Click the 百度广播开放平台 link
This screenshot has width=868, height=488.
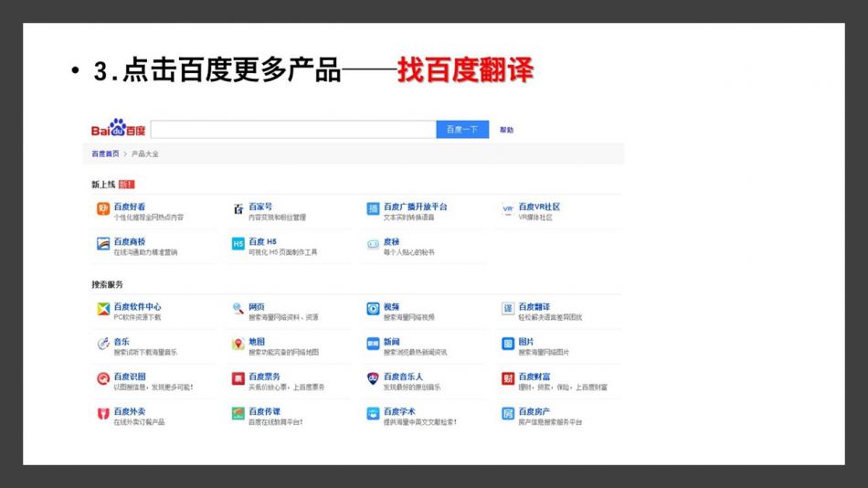coord(415,207)
